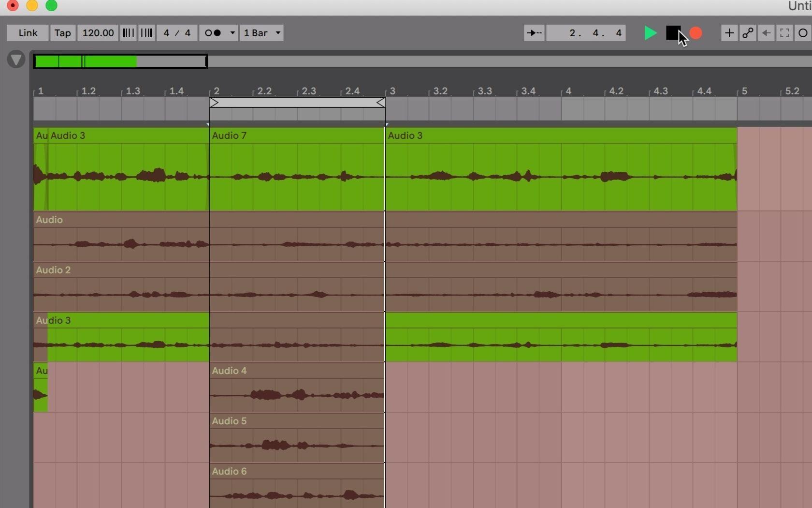Select the 120.00 tempo field
This screenshot has height=508, width=812.
click(98, 33)
